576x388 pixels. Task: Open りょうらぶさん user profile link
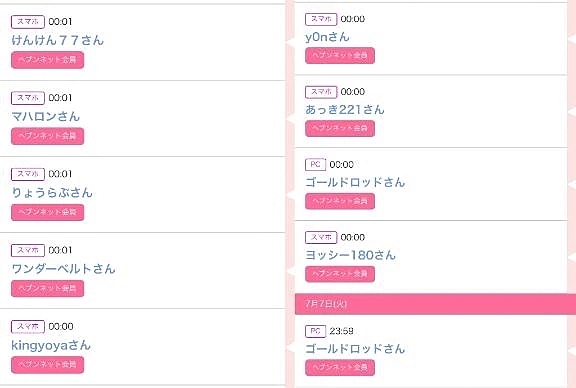click(x=52, y=193)
